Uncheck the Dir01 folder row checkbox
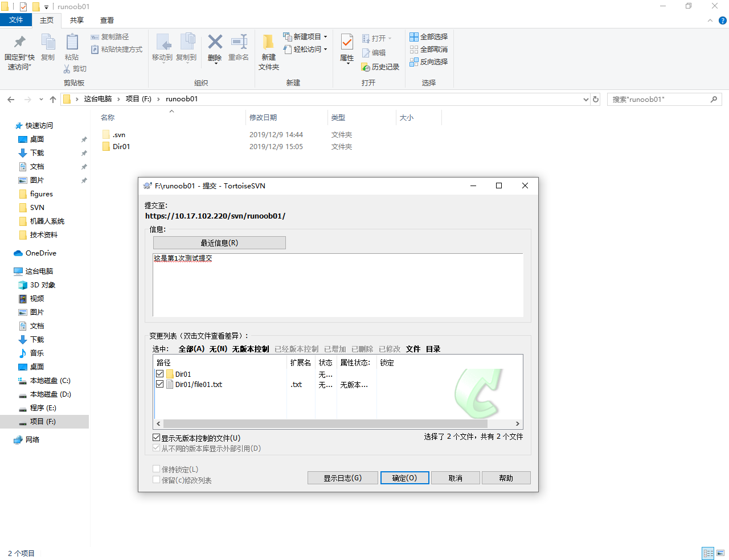This screenshot has height=560, width=729. click(x=160, y=374)
